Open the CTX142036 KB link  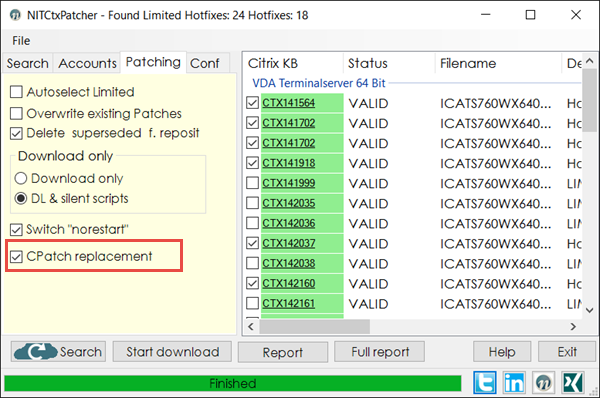[x=289, y=223]
